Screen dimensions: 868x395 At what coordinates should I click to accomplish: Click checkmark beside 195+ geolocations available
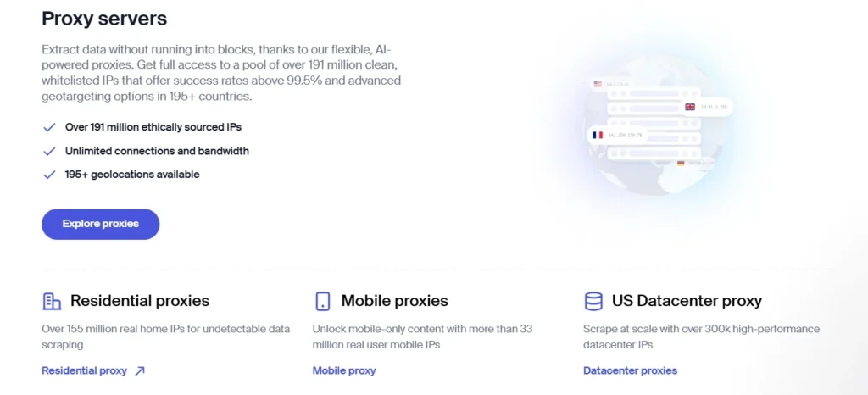[49, 175]
